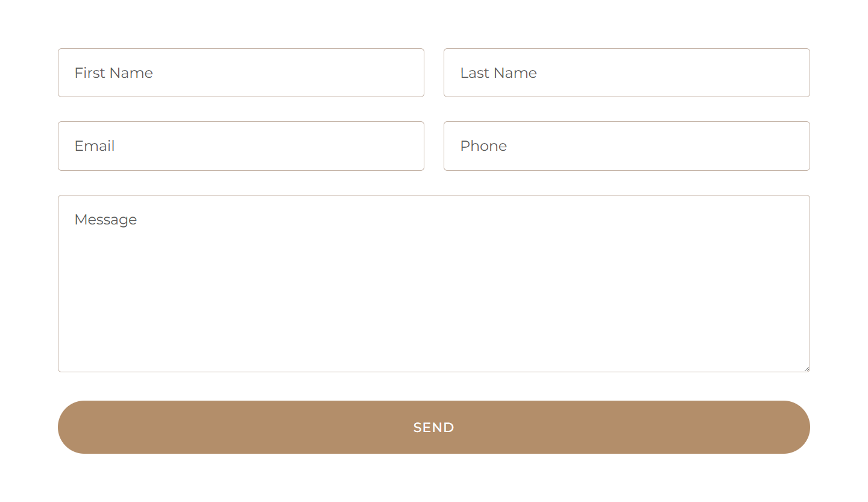
Task: Click the "Message" placeholder text
Action: [x=105, y=220]
